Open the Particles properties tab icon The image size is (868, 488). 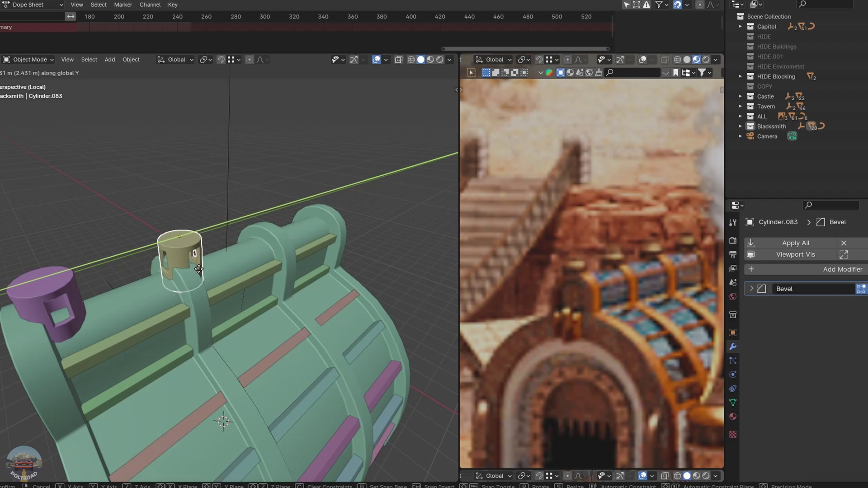click(733, 361)
